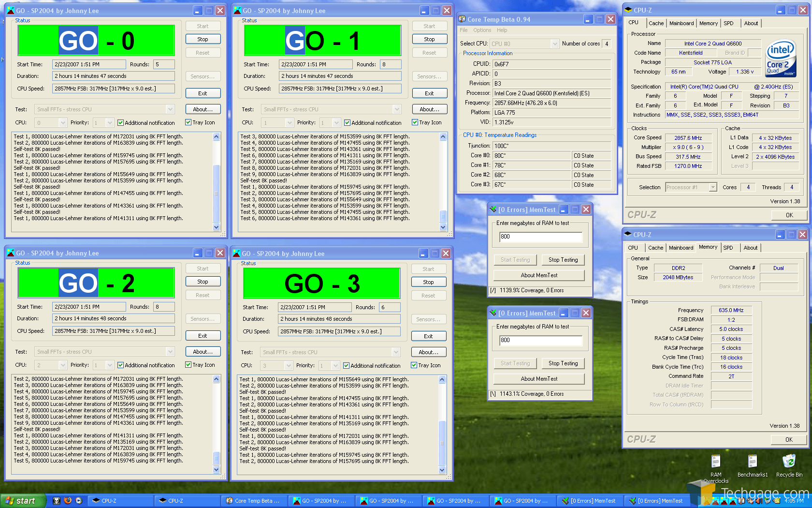Select the Benchmarks1 desktop icon

753,466
